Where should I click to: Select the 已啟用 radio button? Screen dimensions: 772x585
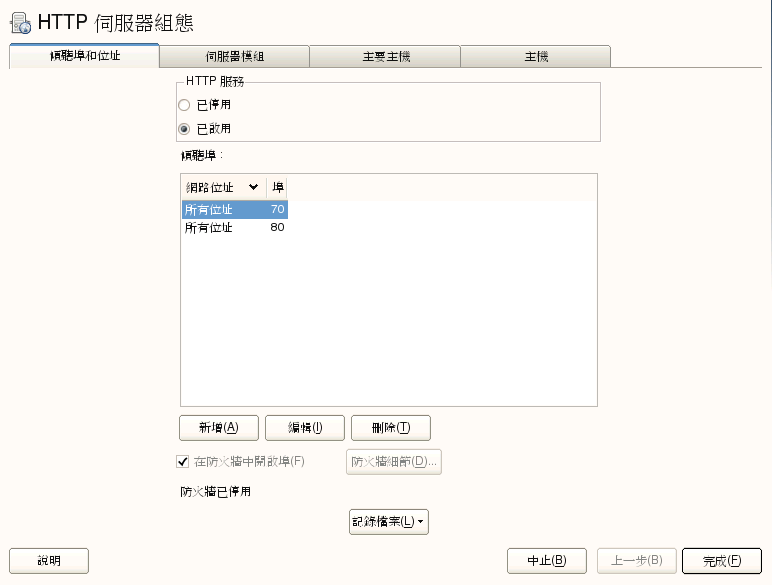[184, 129]
